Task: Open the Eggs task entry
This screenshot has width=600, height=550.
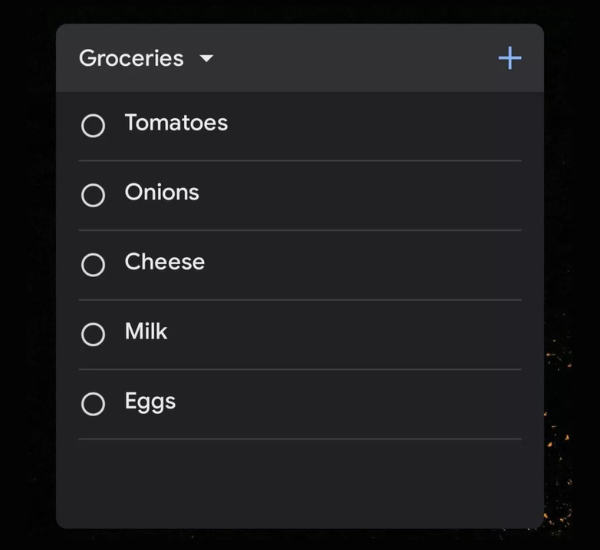Action: [150, 401]
